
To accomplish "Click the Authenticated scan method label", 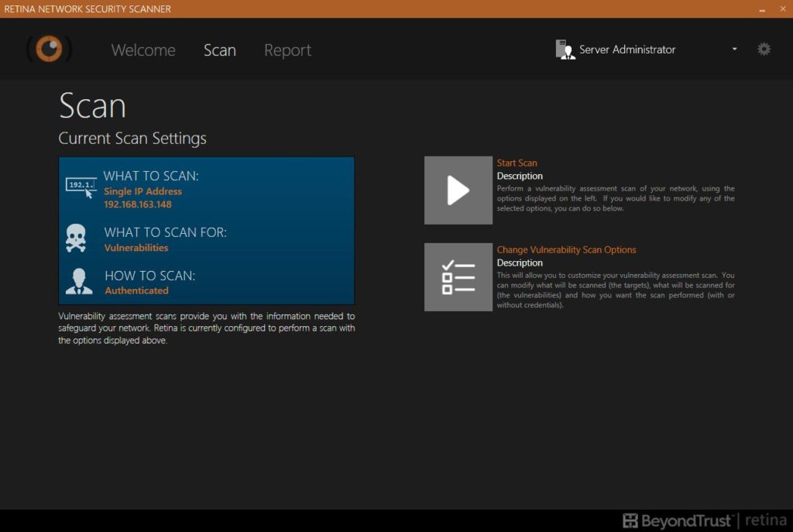I will pos(136,290).
